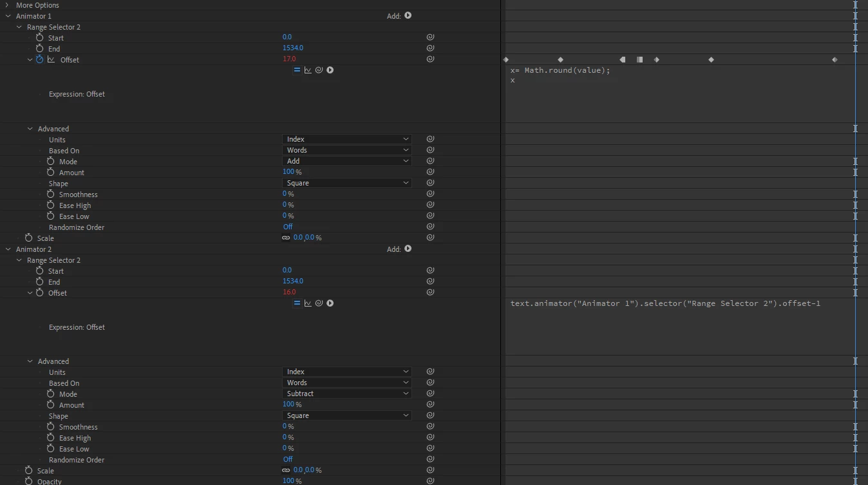
Task: Toggle the Enable Expression equals icon in Animator 2
Action: pyautogui.click(x=297, y=303)
